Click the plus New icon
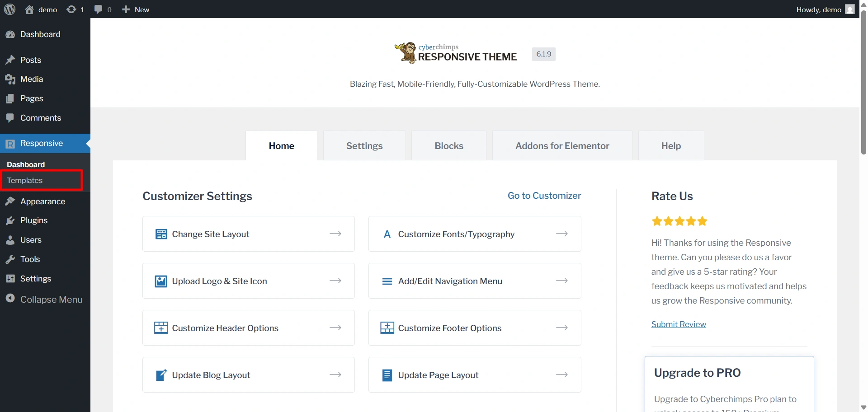 tap(126, 9)
